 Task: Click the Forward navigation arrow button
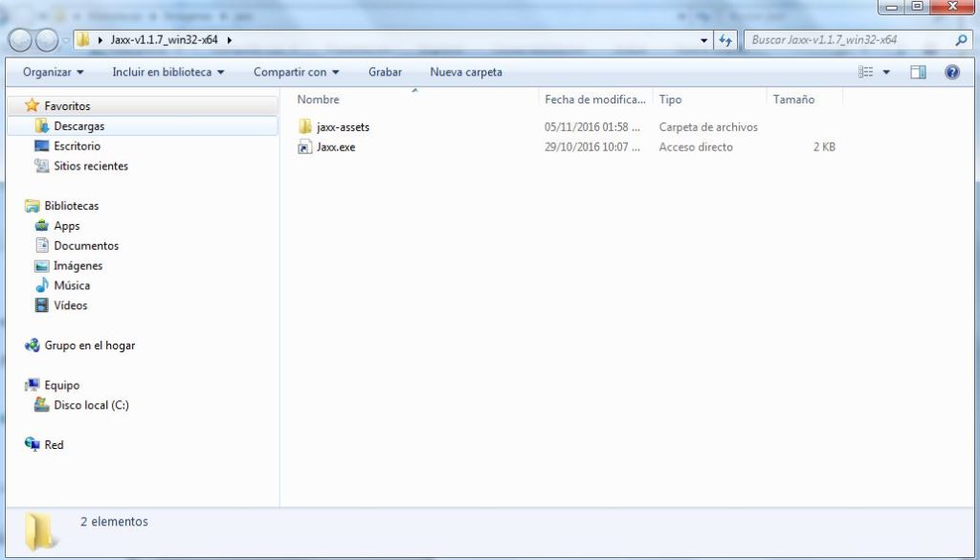[x=47, y=40]
